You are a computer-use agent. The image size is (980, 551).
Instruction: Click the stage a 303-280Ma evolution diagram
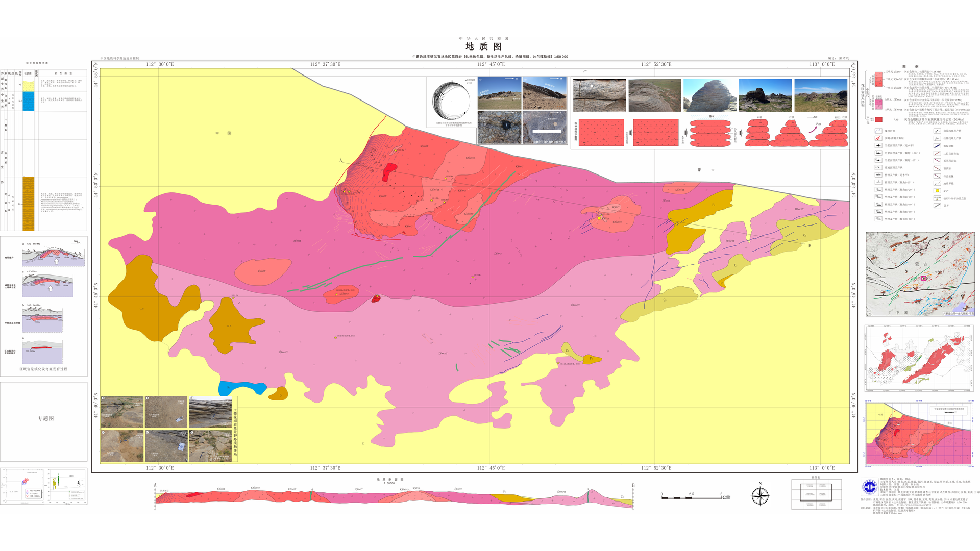pyautogui.click(x=42, y=351)
